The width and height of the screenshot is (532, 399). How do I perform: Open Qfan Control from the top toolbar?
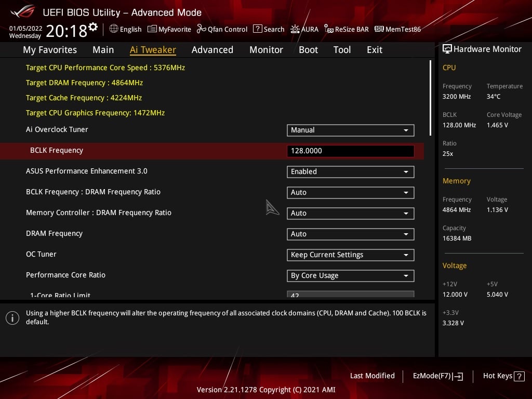coord(221,29)
